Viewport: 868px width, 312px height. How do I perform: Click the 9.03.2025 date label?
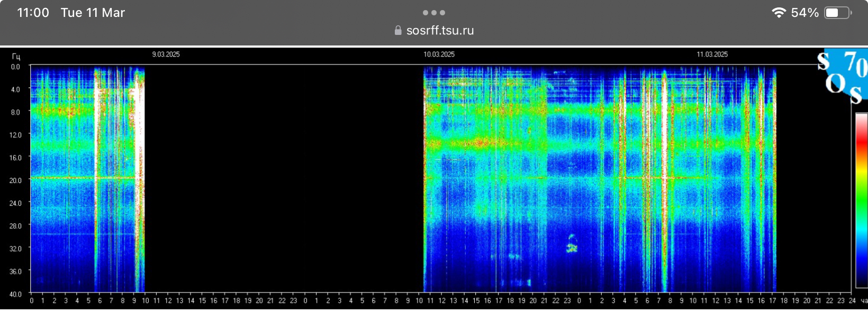(166, 54)
